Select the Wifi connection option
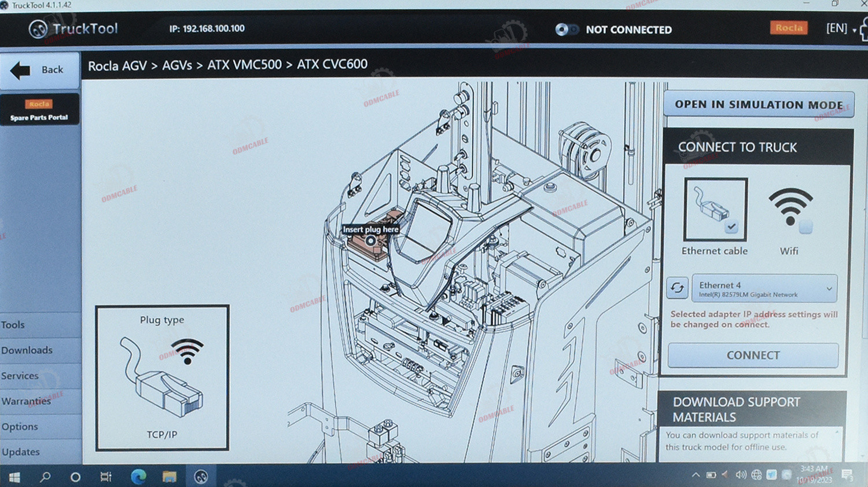This screenshot has width=868, height=487. point(790,211)
